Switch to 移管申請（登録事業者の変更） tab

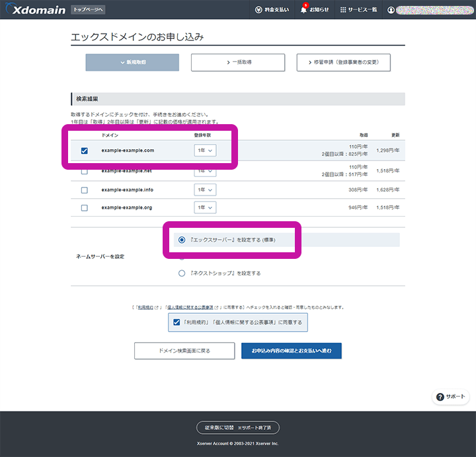(x=343, y=62)
